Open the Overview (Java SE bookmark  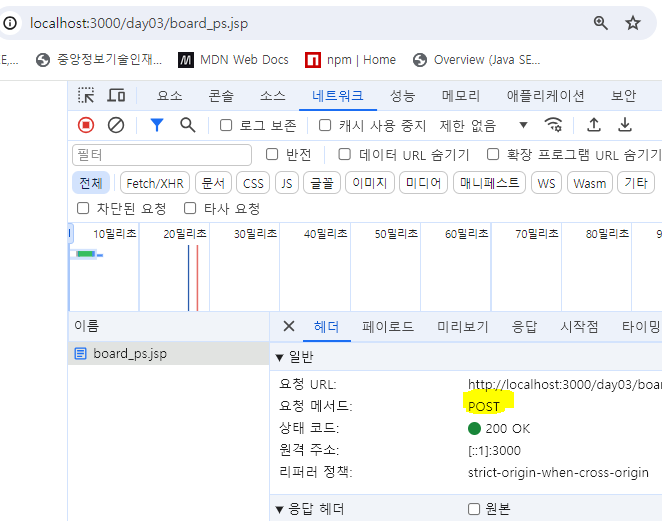(477, 60)
